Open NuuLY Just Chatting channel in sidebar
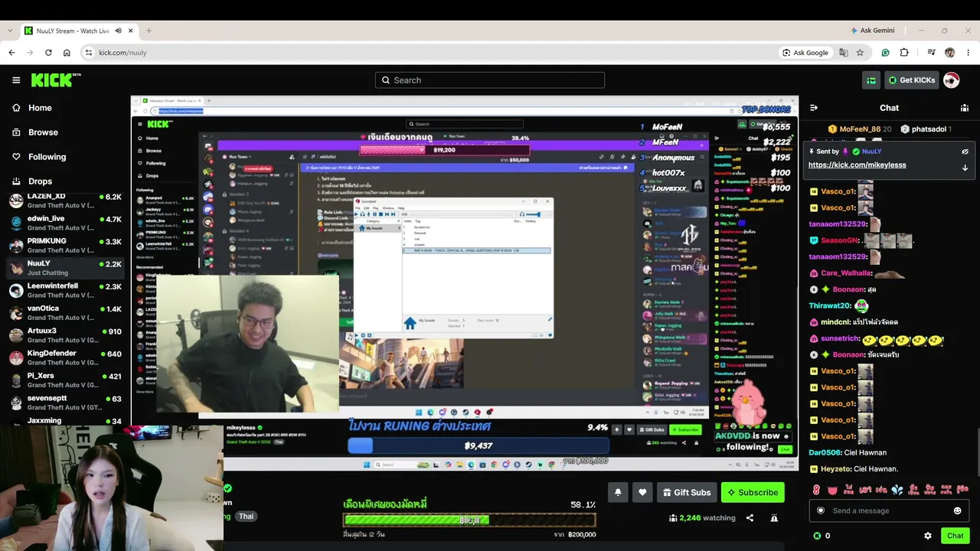980x551 pixels. (x=65, y=267)
